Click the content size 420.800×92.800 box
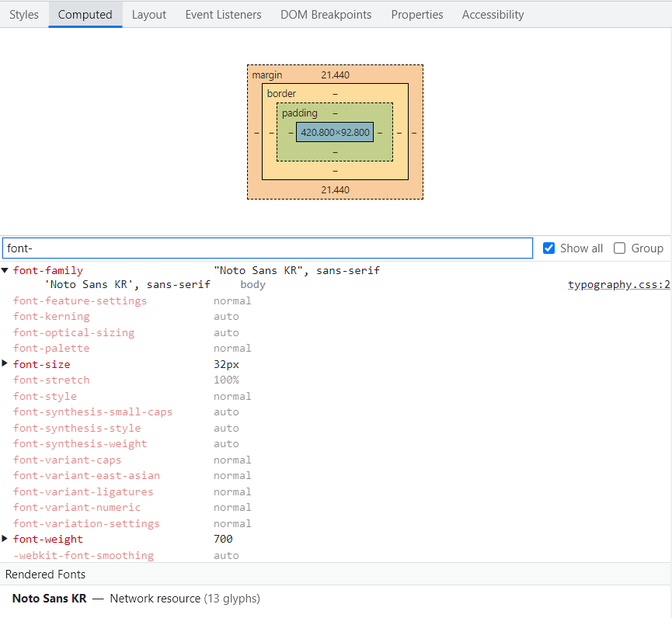This screenshot has height=618, width=672. point(335,133)
